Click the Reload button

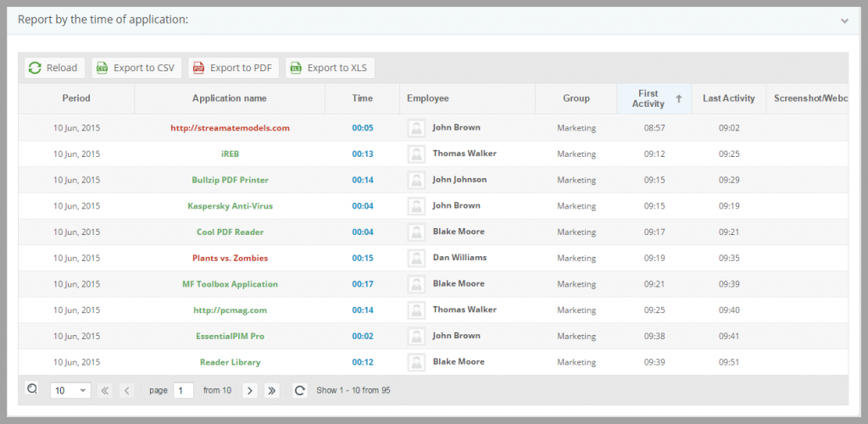(x=54, y=68)
